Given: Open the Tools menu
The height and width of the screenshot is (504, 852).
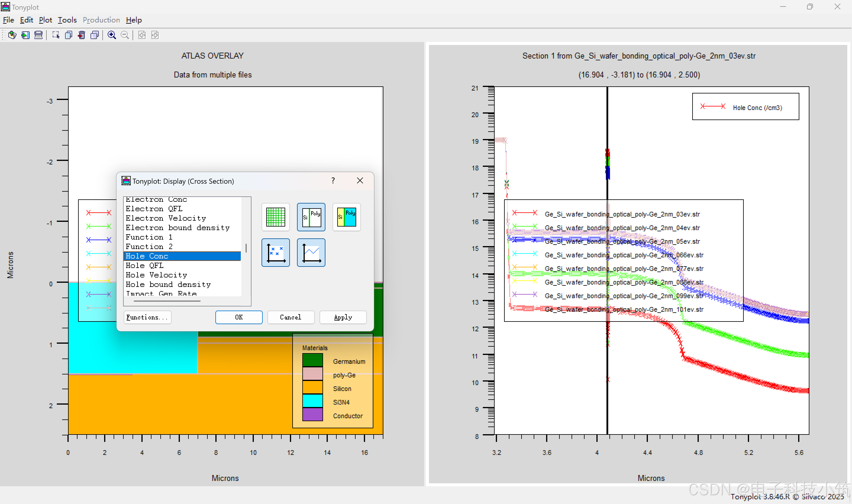Looking at the screenshot, I should coord(67,20).
